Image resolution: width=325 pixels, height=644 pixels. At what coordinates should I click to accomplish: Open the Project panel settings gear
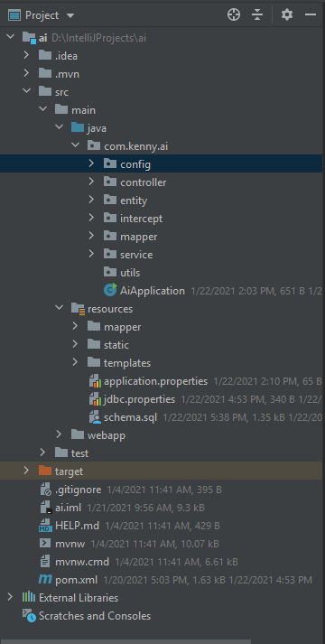[287, 15]
